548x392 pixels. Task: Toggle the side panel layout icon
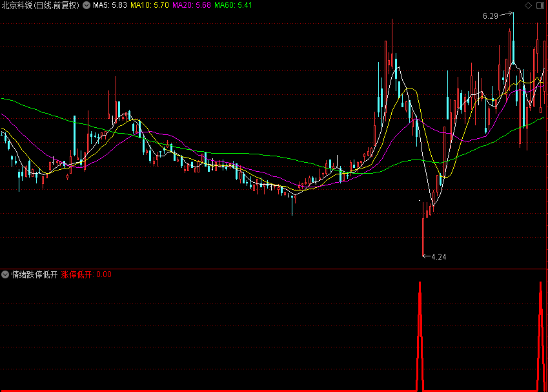click(x=540, y=5)
